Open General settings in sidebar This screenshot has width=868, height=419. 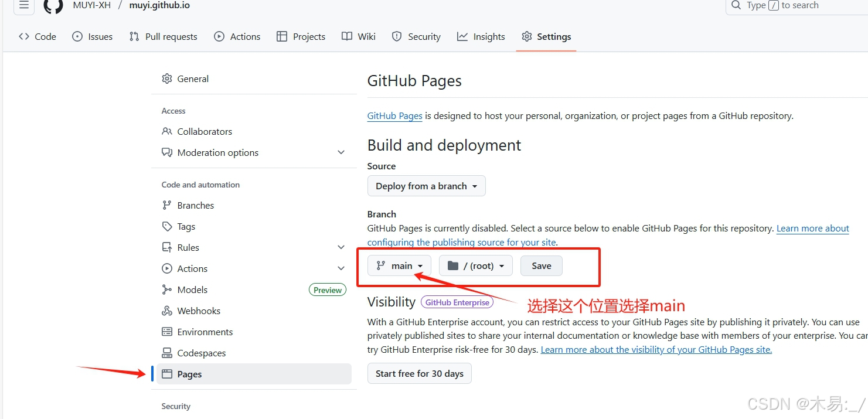(x=254, y=79)
